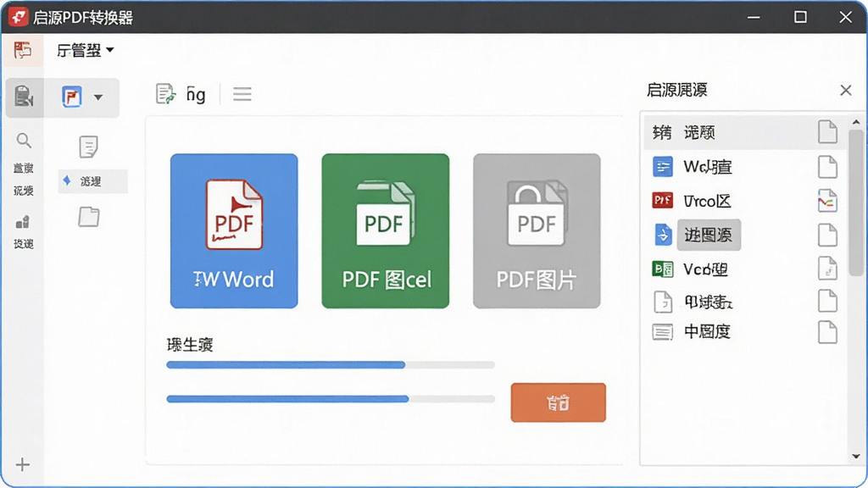Click the header row of the right panel list
The width and height of the screenshot is (868, 488).
pyautogui.click(x=744, y=132)
